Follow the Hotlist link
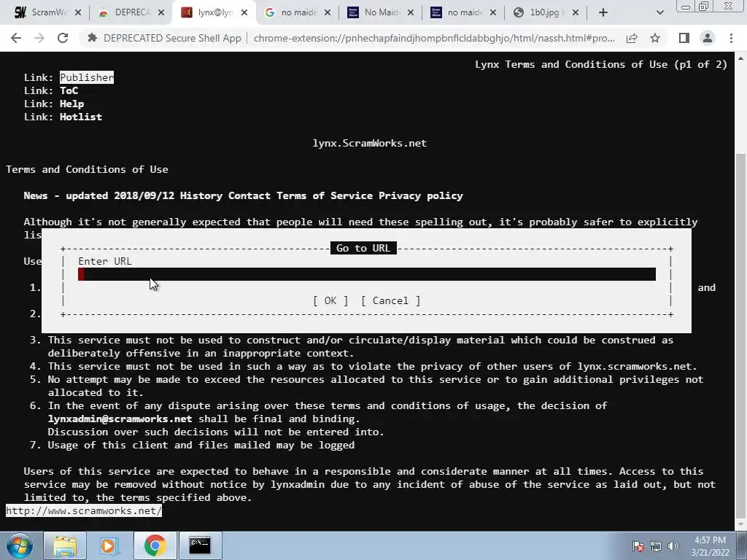The image size is (747, 560). coord(80,117)
